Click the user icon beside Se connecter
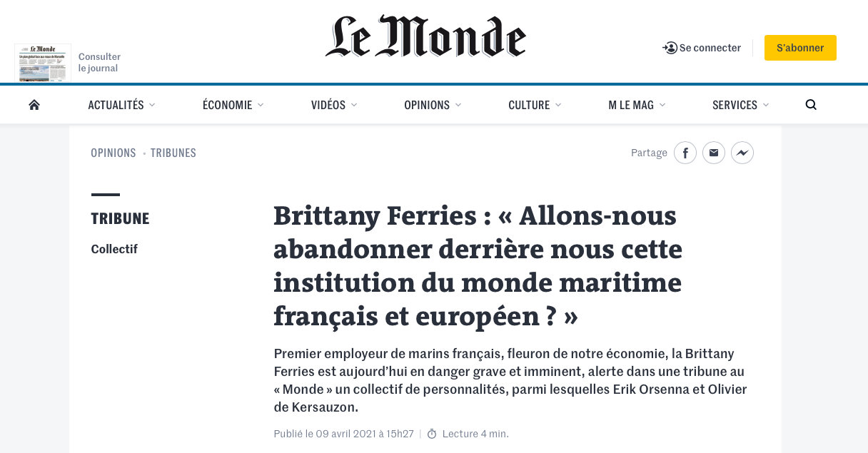The image size is (868, 453). click(670, 48)
